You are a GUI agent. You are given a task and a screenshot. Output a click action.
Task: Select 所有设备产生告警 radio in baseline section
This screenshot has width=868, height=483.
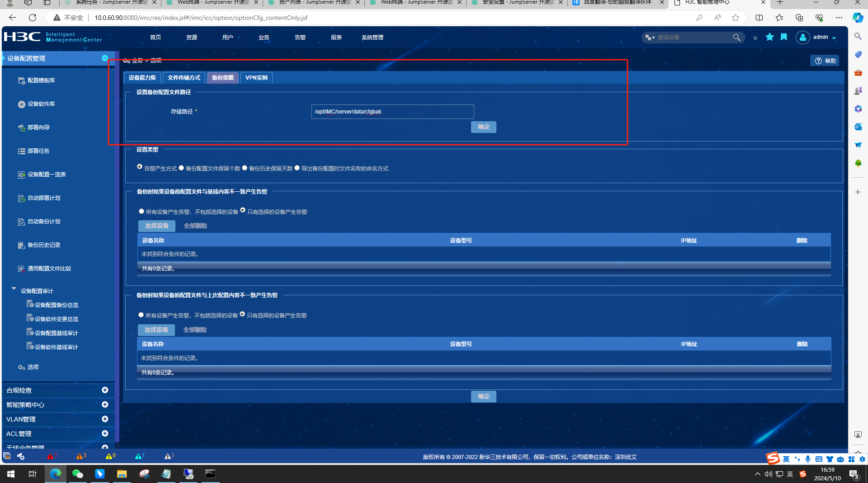point(142,211)
